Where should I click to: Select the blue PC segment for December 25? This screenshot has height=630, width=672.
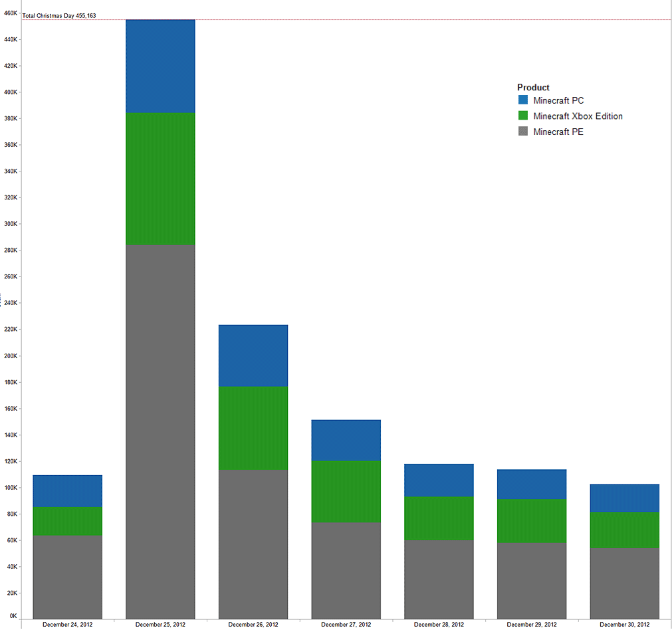160,66
